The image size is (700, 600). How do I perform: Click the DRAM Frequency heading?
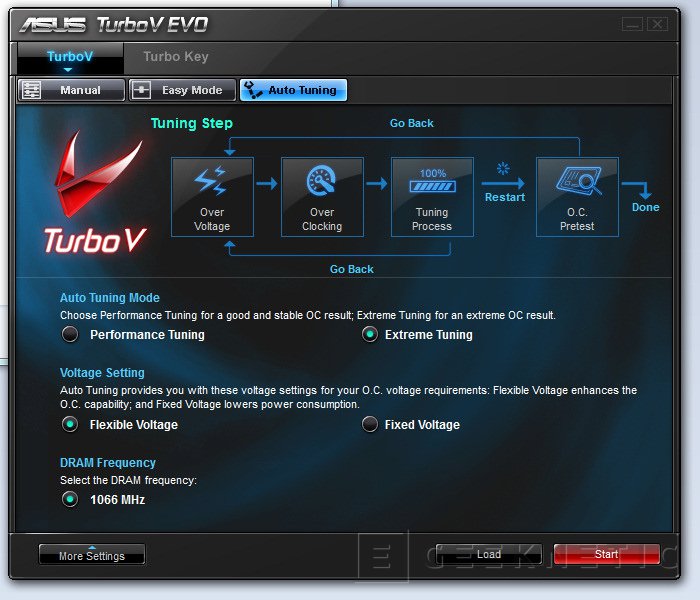[x=108, y=463]
